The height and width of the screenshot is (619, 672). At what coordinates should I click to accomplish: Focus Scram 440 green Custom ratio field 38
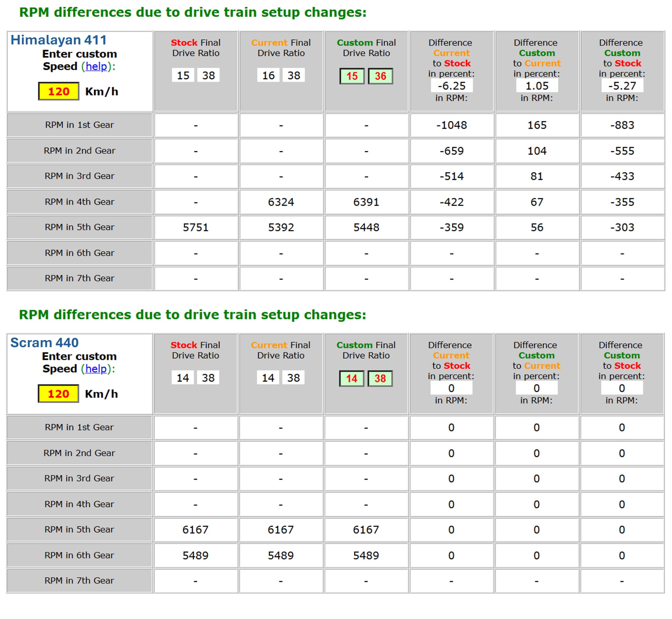tap(380, 379)
